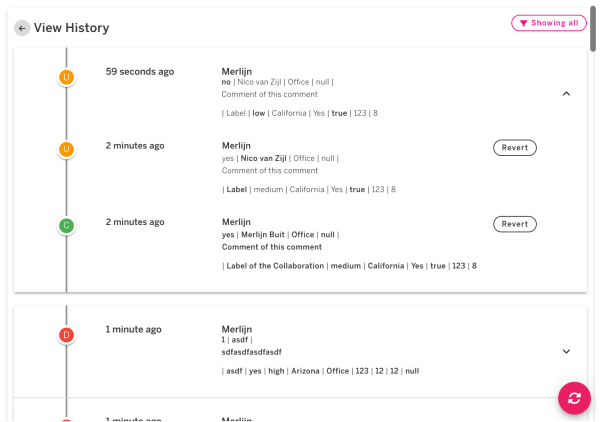The width and height of the screenshot is (600, 422).
Task: Click the Merlijn name in the deleted entry
Action: click(237, 329)
